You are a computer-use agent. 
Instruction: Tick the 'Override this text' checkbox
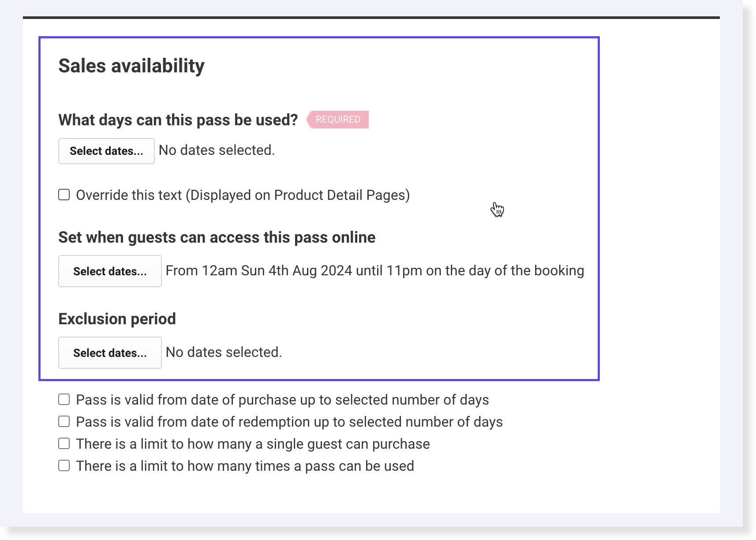(x=64, y=195)
